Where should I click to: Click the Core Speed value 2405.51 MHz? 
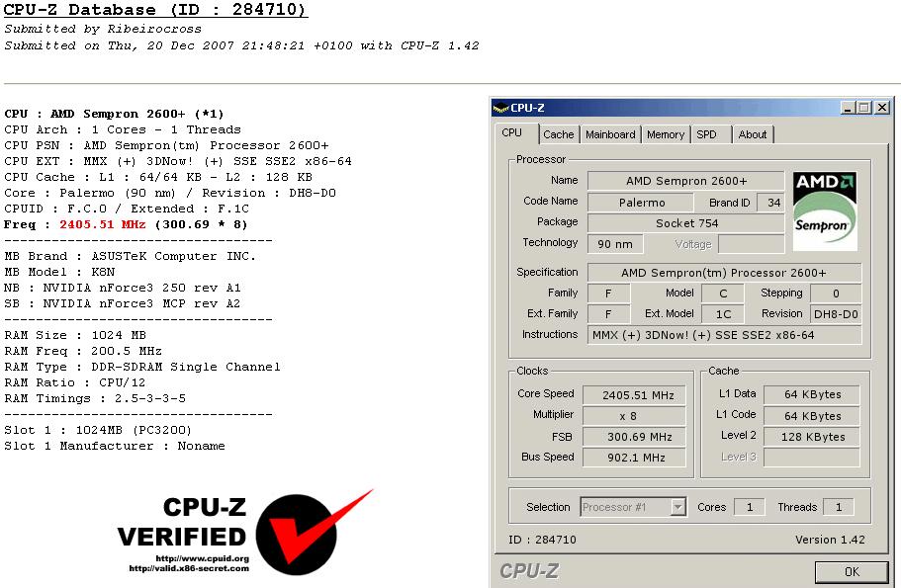tap(634, 395)
